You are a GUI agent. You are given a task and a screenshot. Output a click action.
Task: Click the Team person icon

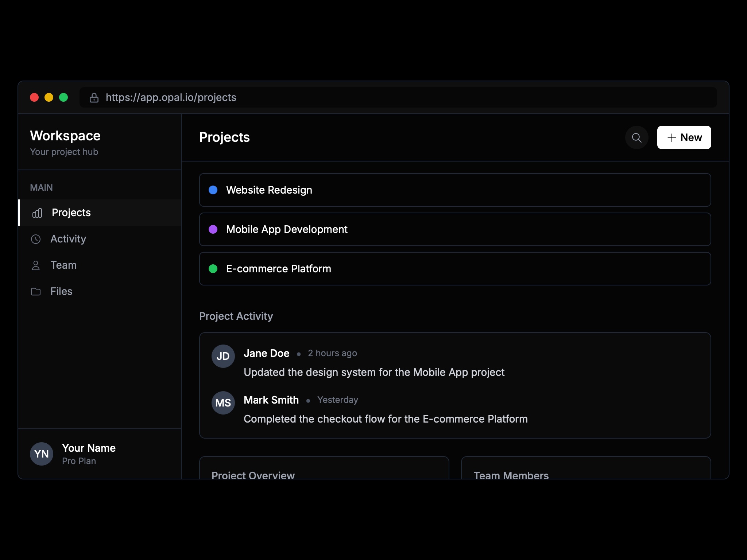[x=36, y=265]
